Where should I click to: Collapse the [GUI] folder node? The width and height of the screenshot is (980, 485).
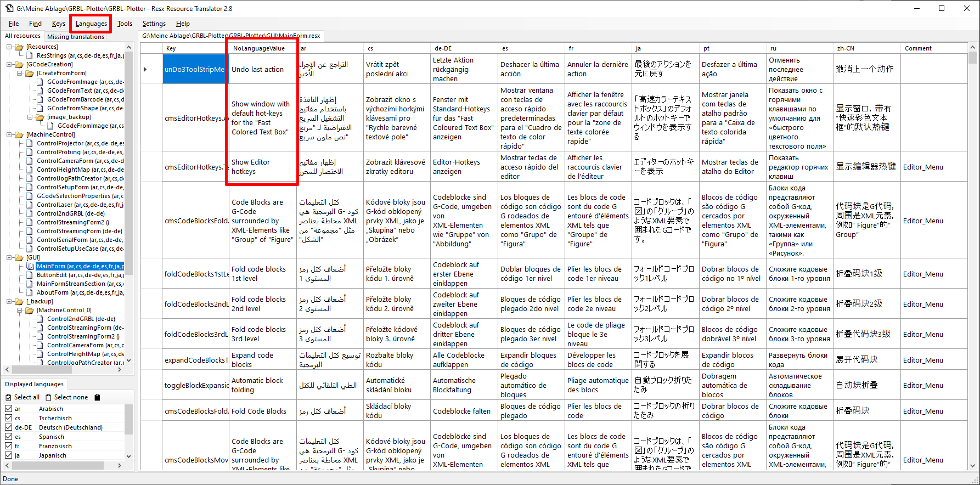point(9,257)
